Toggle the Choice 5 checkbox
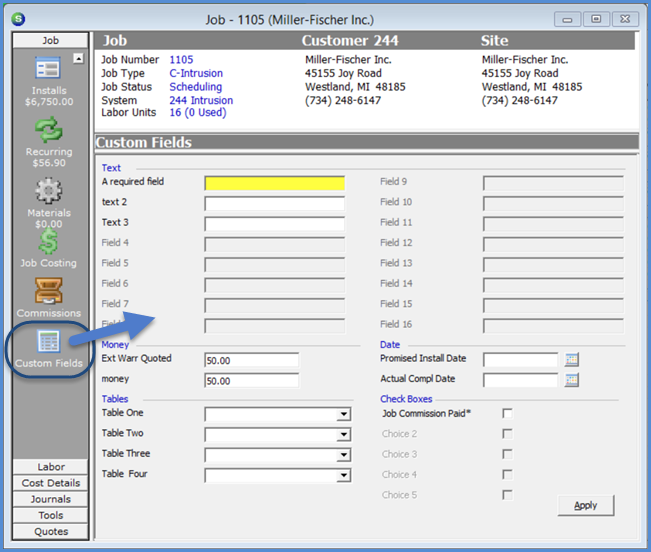The height and width of the screenshot is (552, 651). click(507, 495)
